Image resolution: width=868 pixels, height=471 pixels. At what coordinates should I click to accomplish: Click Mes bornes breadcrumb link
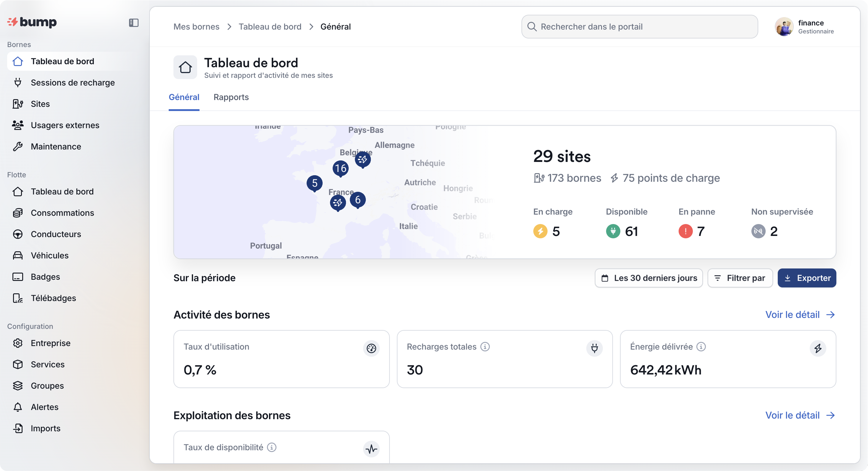coord(197,27)
